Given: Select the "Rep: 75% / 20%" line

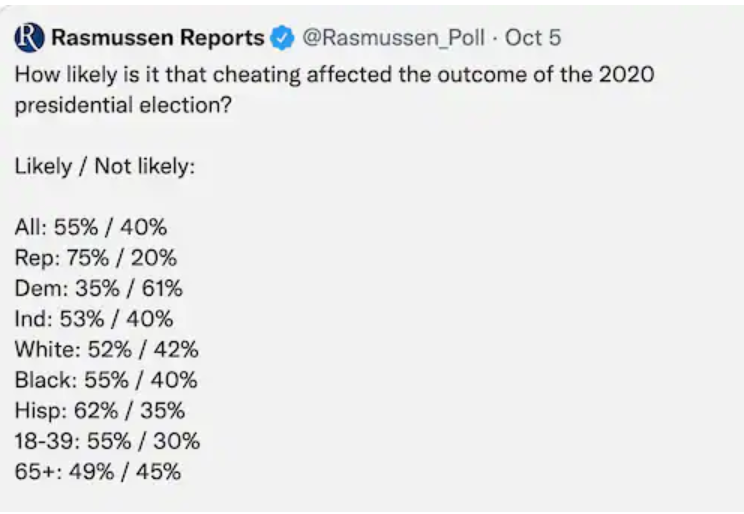Looking at the screenshot, I should 95,258.
